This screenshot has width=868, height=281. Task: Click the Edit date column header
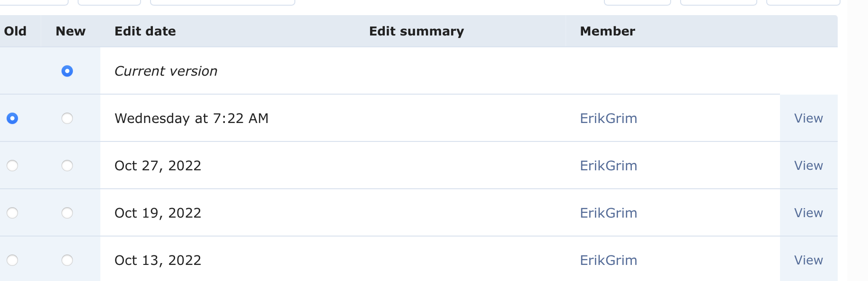pos(145,31)
